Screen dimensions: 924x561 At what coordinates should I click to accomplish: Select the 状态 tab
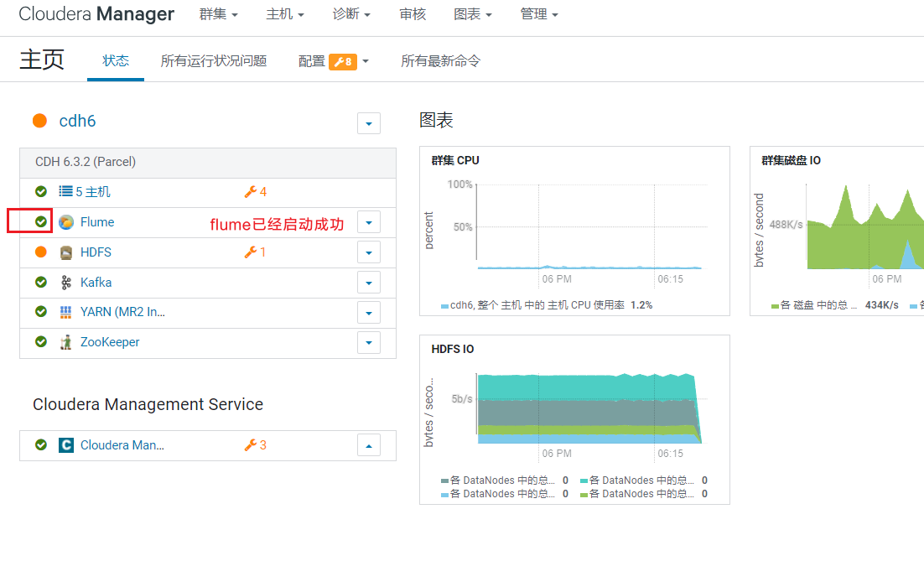pos(116,60)
